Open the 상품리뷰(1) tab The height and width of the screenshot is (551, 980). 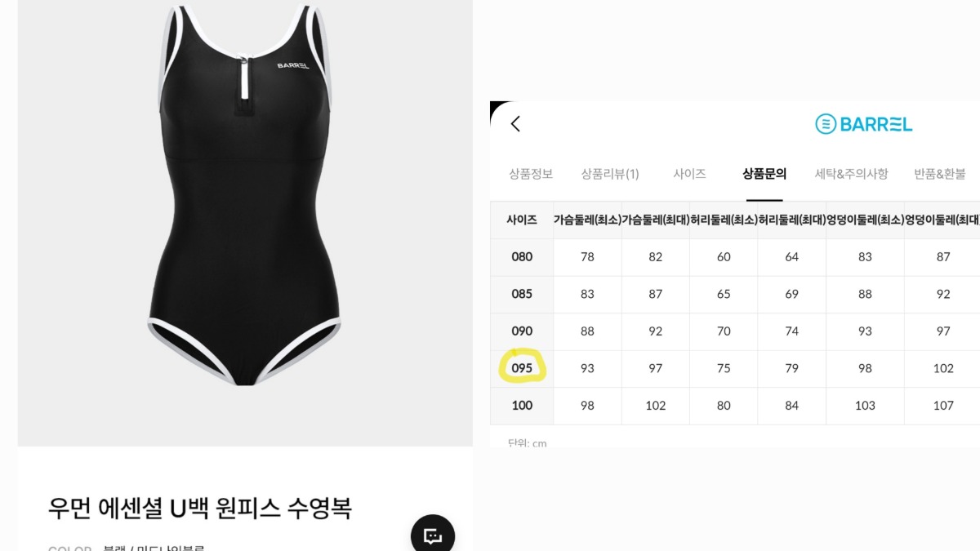(x=610, y=174)
